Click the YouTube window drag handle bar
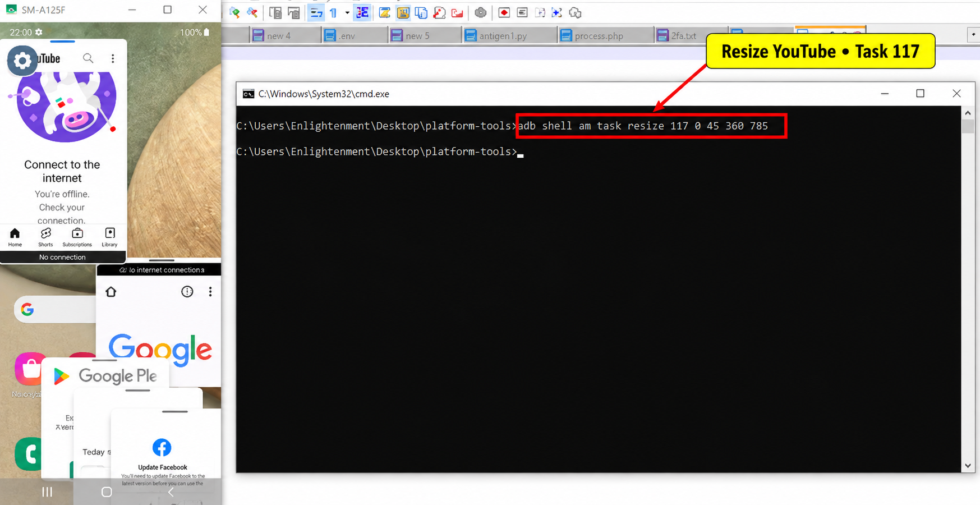 coord(62,42)
